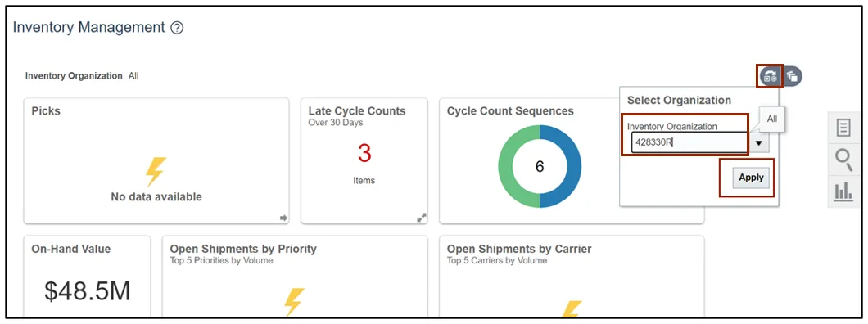The width and height of the screenshot is (868, 324).
Task: Click the Apply button
Action: (751, 178)
